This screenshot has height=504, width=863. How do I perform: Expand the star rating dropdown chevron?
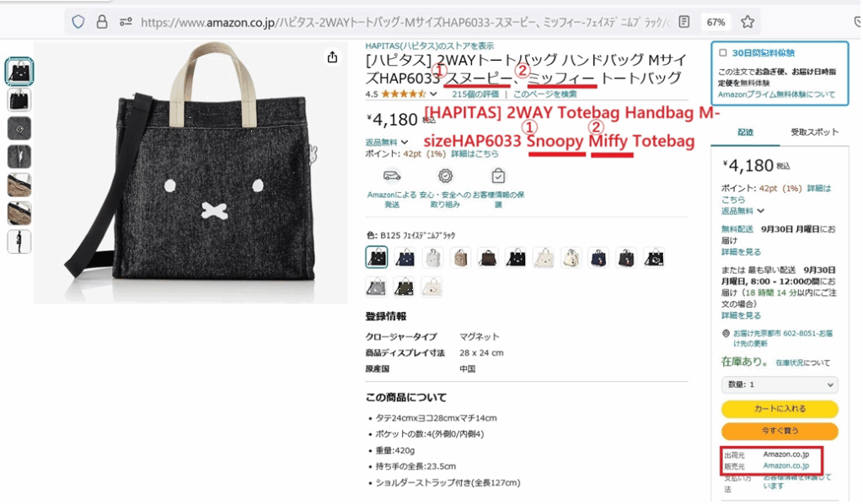(433, 94)
